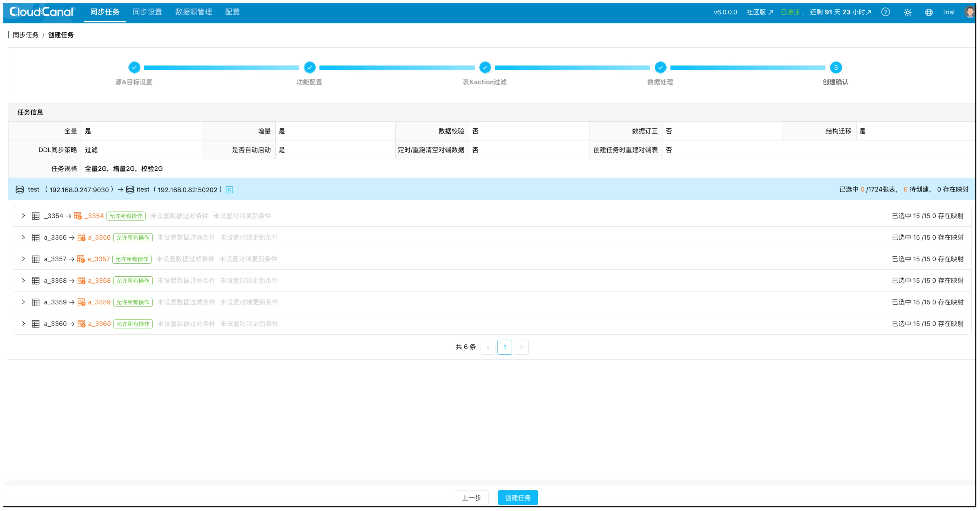This screenshot has width=980, height=511.
Task: Click the source database icon before test
Action: 20,190
